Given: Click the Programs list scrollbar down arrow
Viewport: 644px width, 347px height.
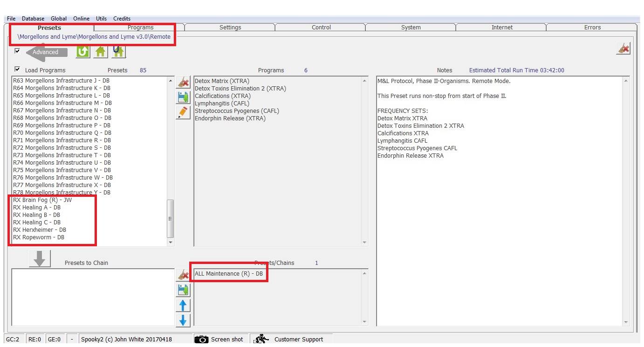Looking at the screenshot, I should 364,243.
